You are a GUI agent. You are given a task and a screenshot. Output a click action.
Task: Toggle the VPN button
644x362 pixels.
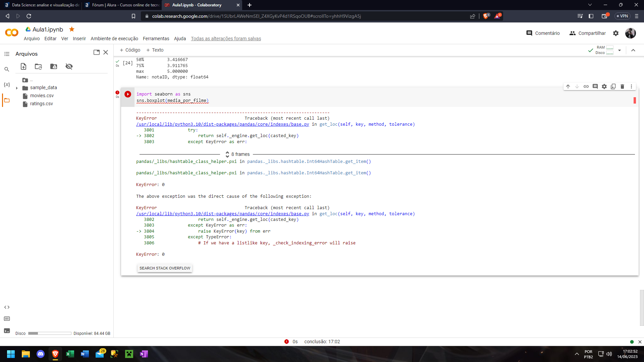pyautogui.click(x=622, y=16)
